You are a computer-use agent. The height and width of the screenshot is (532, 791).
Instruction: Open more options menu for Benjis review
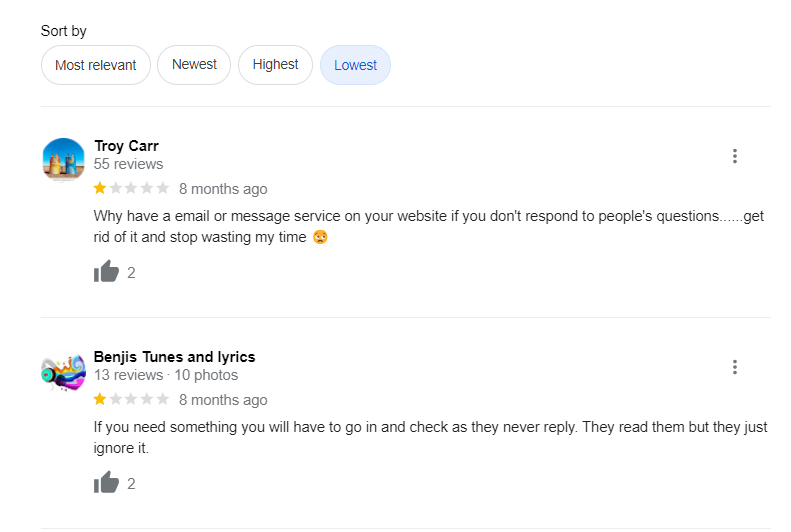click(x=735, y=367)
